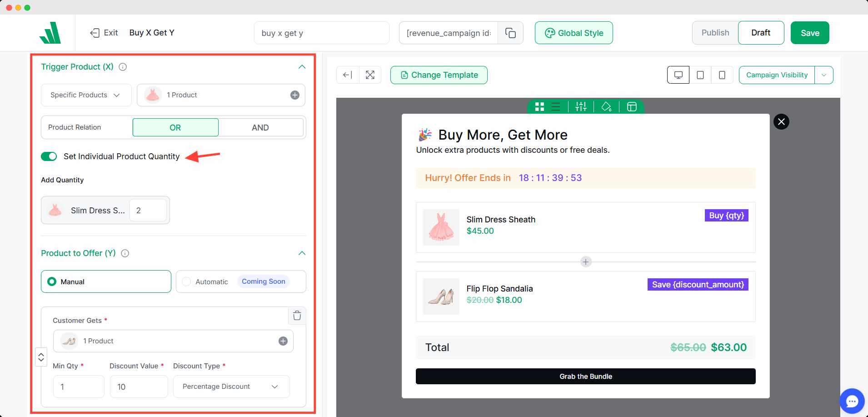Click the Save button
868x417 pixels.
click(x=809, y=33)
